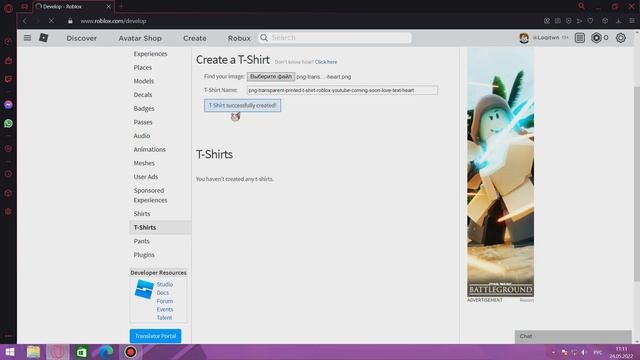Viewport: 640px width, 360px height.
Task: Click the Roblox Studio logo in Developer Resources
Action: pos(144,289)
